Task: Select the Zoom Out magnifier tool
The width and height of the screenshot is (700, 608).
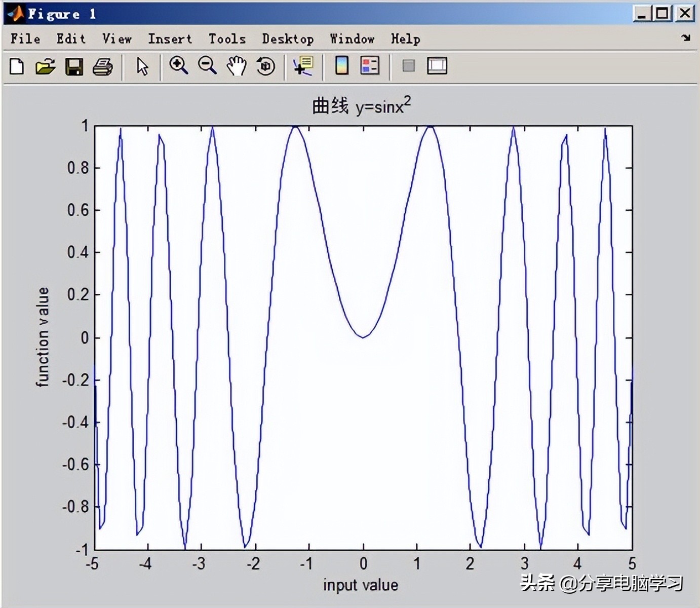Action: pos(207,66)
